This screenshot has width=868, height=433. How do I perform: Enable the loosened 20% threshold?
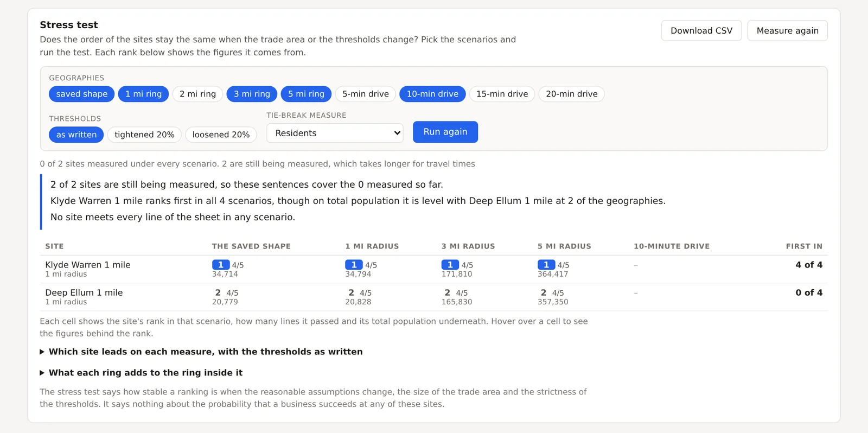click(x=221, y=135)
